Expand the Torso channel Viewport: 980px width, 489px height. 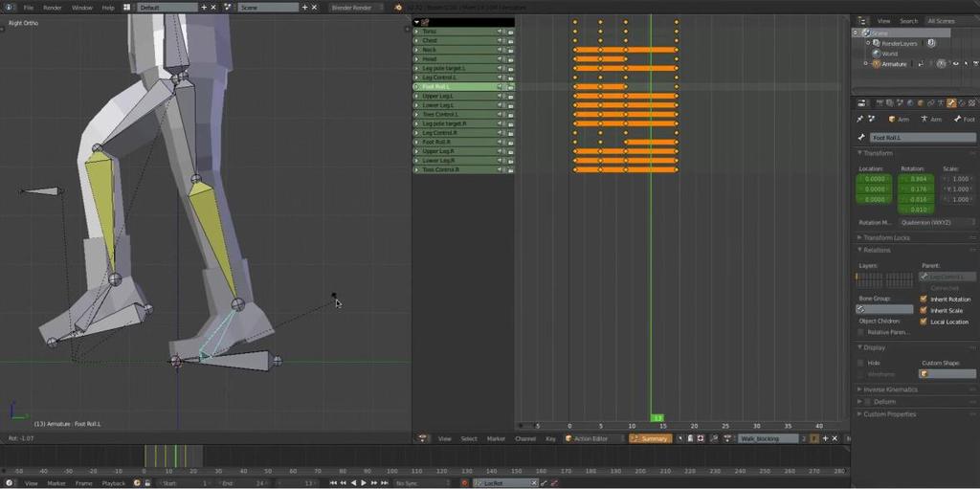[x=417, y=32]
